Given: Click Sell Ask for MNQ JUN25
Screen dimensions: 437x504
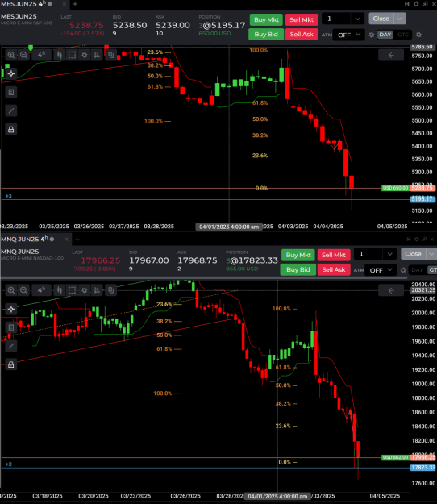Looking at the screenshot, I should click(334, 269).
